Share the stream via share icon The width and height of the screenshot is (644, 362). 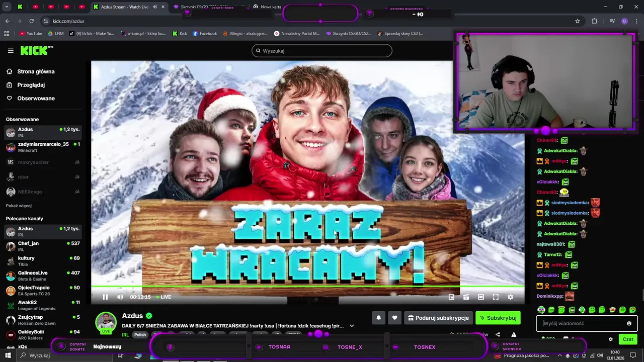(x=498, y=334)
